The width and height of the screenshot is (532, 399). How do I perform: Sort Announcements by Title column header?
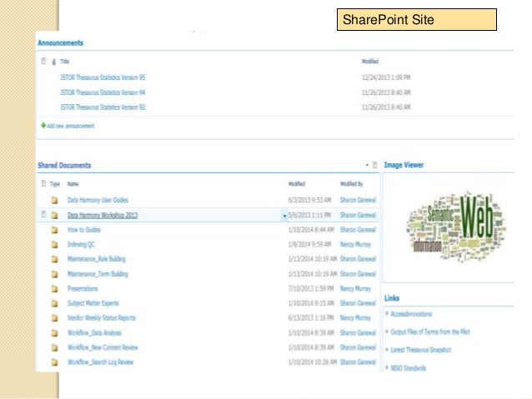tap(64, 62)
